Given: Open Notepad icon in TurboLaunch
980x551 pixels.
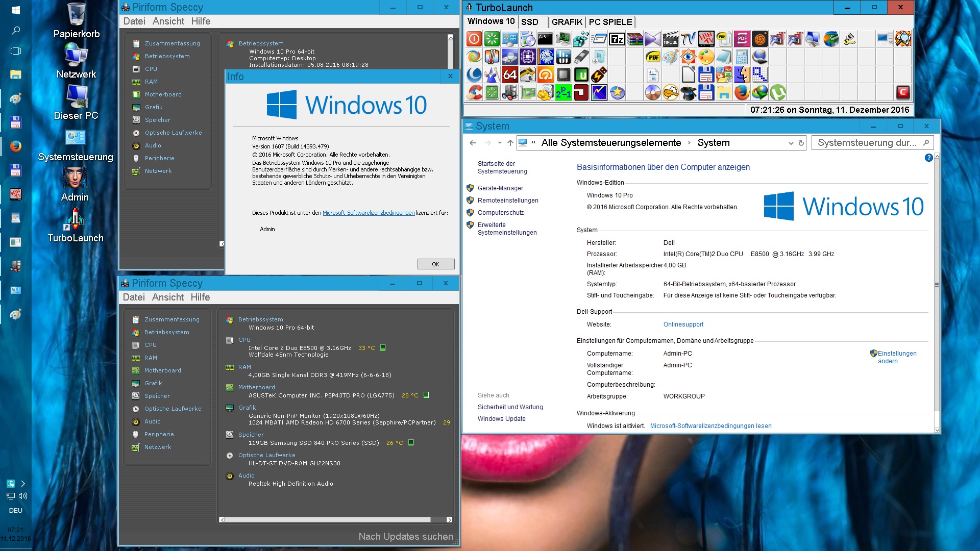Looking at the screenshot, I should click(724, 57).
